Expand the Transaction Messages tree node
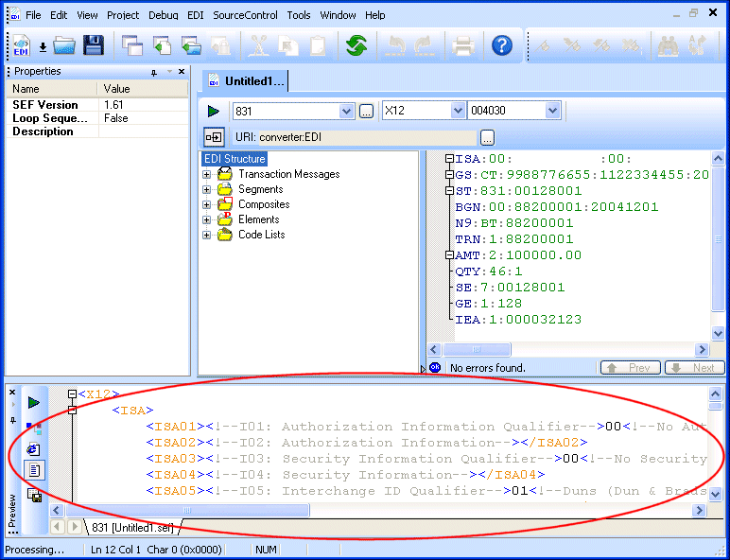Viewport: 730px width, 560px height. click(207, 174)
